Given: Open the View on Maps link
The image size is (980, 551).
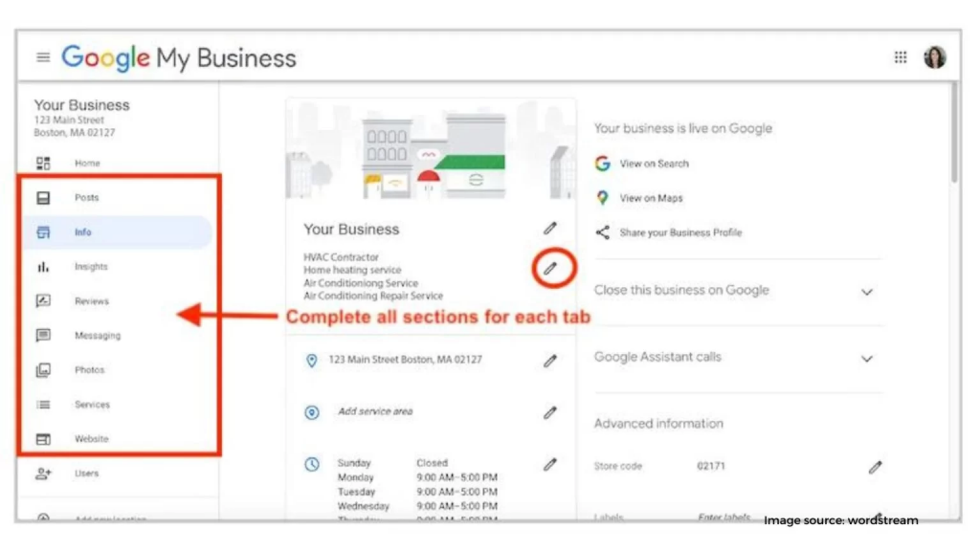Looking at the screenshot, I should click(651, 198).
